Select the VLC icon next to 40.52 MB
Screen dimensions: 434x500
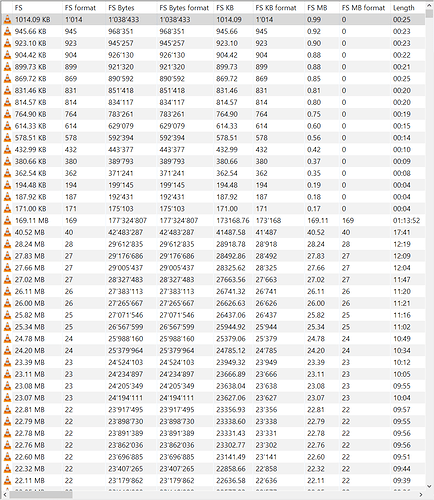pos(7,232)
